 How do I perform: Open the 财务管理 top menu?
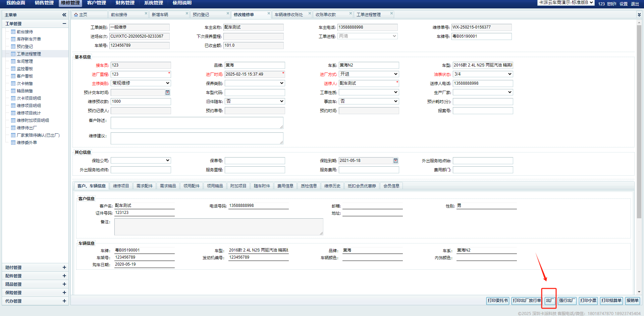125,3
